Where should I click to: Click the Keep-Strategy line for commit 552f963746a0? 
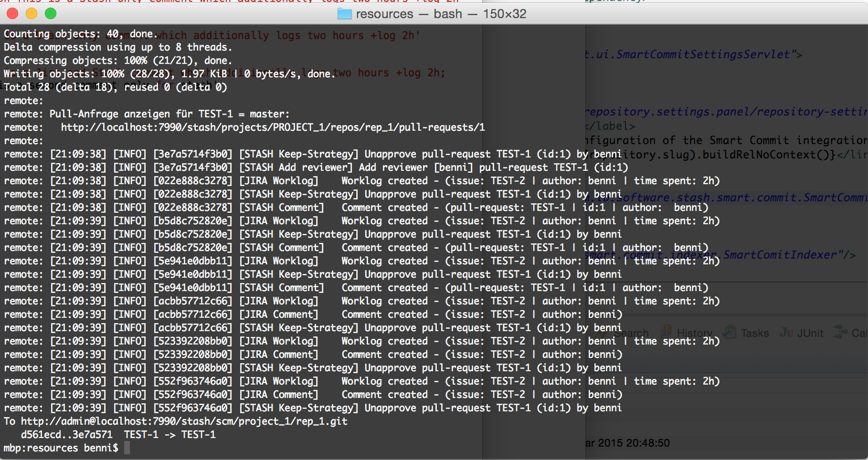tap(313, 408)
